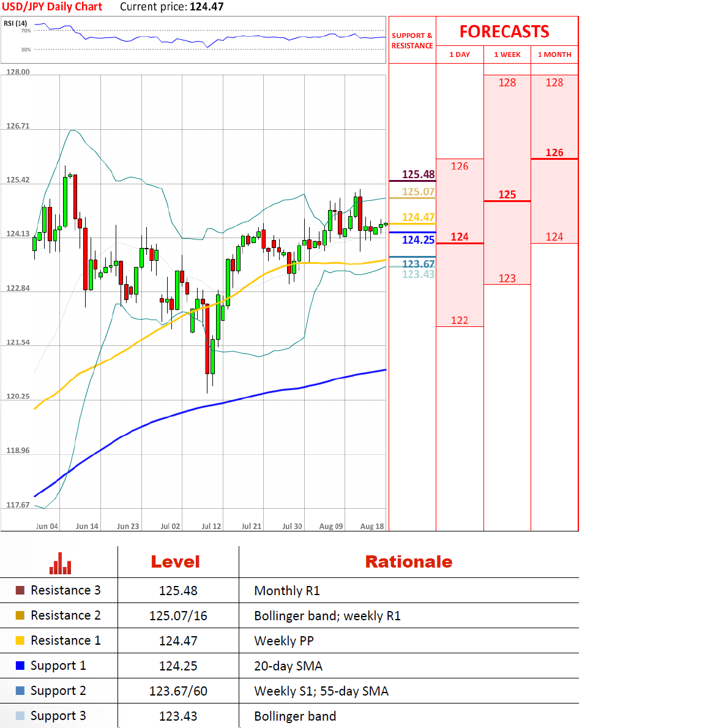Select the RSI (14) indicator label

[15, 23]
